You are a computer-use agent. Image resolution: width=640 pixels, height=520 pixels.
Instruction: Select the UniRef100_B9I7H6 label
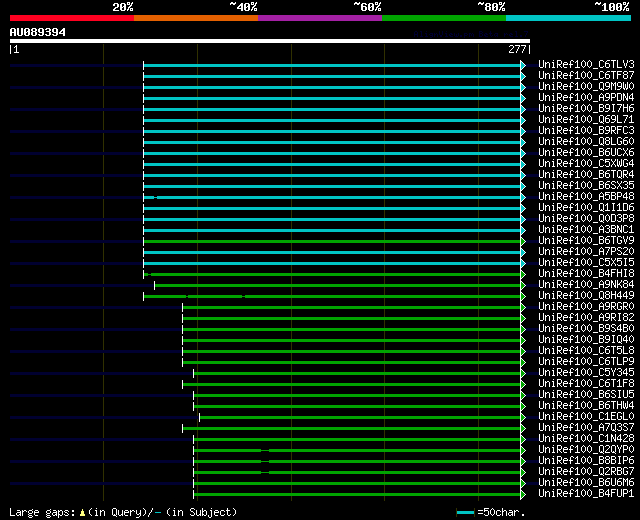586,109
